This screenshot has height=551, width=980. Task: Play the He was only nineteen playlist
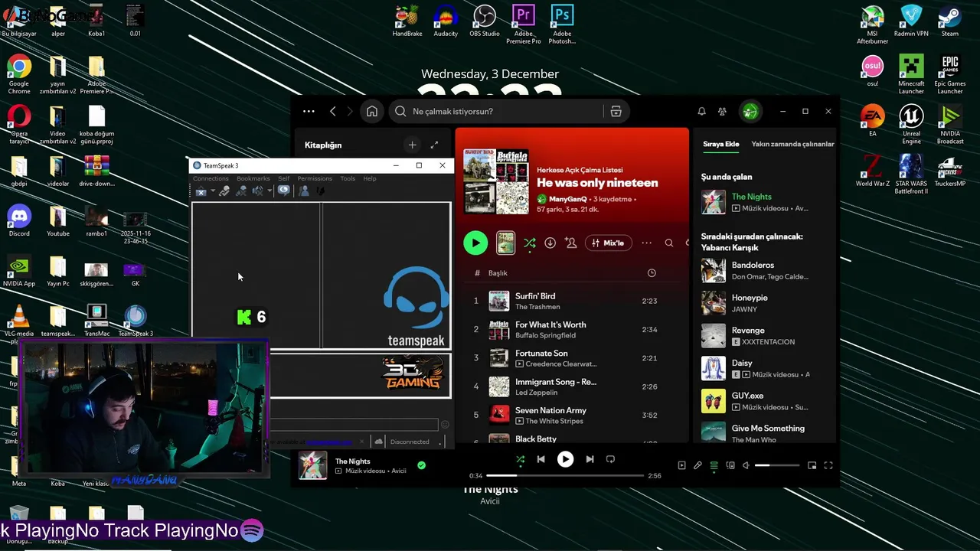[475, 243]
